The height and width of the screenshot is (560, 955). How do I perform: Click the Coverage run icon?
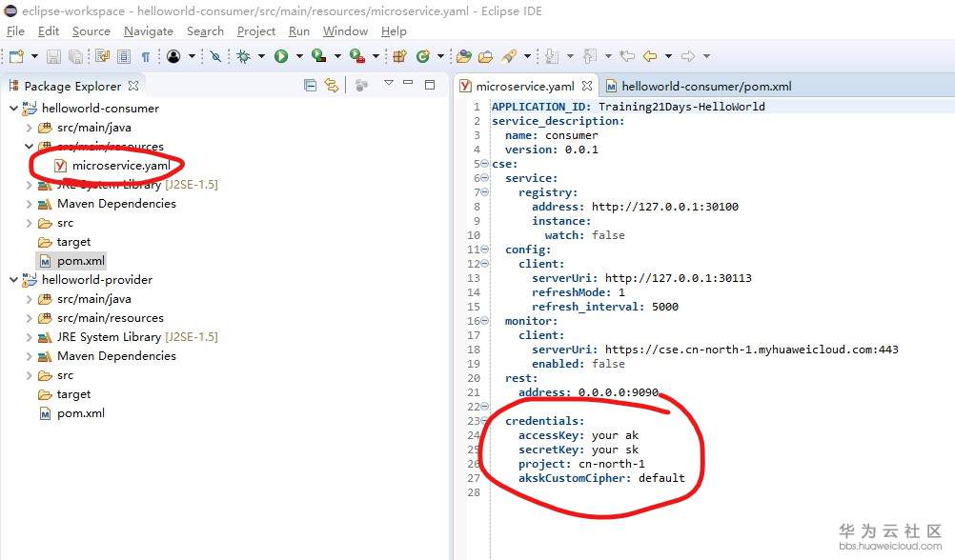click(318, 56)
